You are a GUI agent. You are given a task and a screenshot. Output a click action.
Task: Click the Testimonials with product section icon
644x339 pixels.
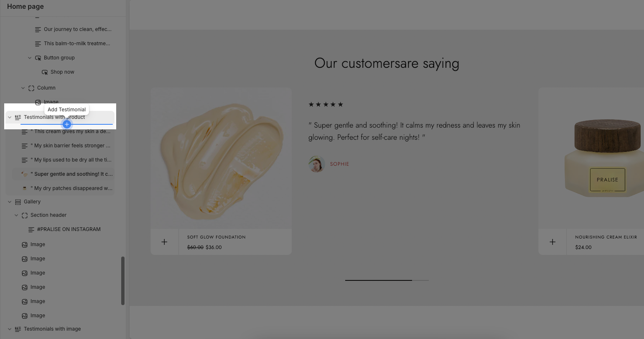coord(18,117)
